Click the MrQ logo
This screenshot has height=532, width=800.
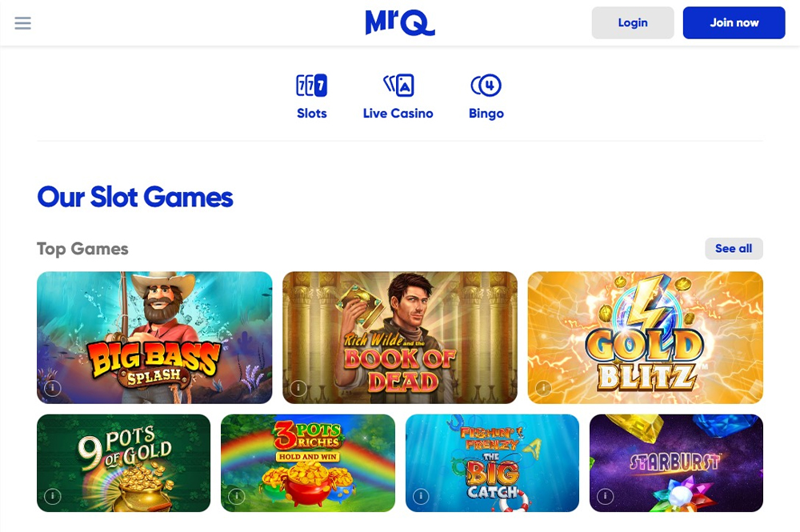(400, 23)
